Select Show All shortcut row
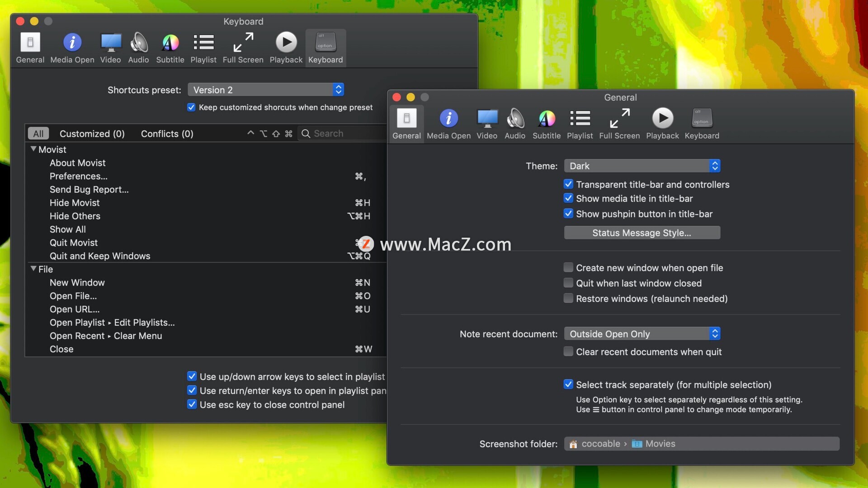The image size is (868, 488). coord(206,230)
